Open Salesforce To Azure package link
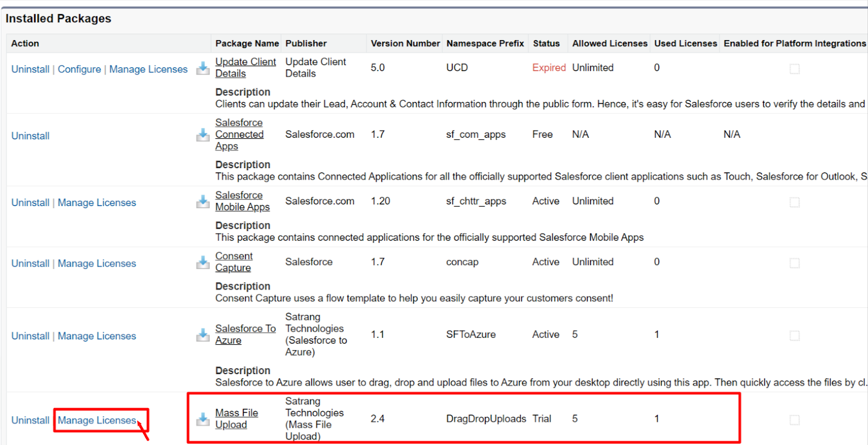The image size is (868, 445). pyautogui.click(x=245, y=334)
